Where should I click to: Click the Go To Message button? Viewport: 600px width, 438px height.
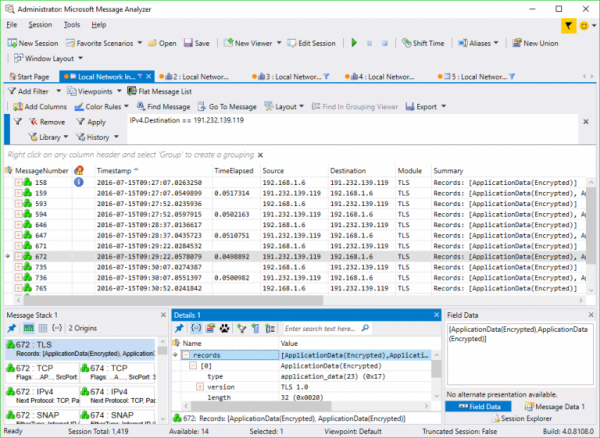pos(227,107)
